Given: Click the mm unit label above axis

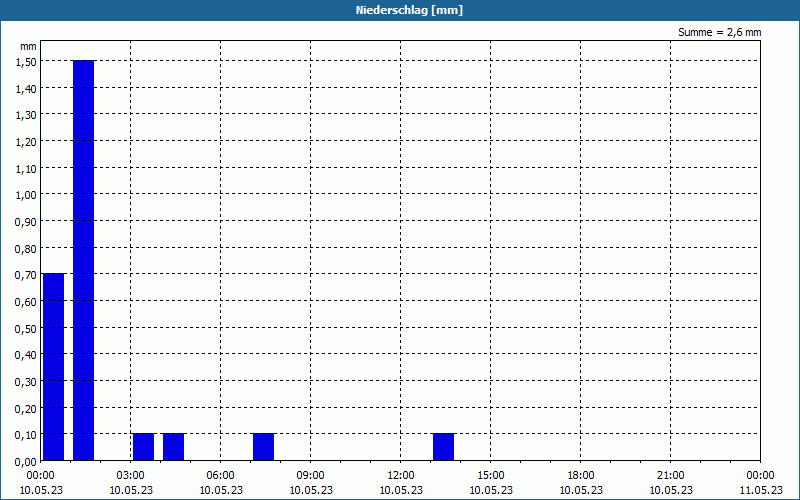Looking at the screenshot, I should point(28,46).
